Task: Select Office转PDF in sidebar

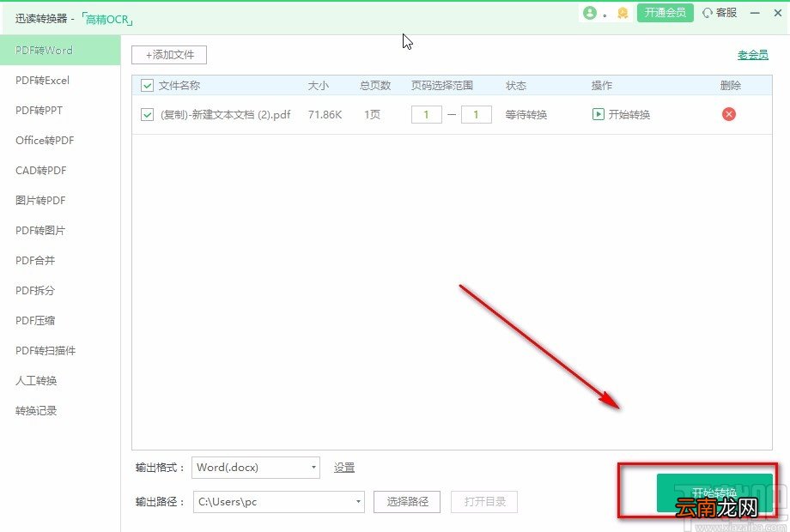Action: click(60, 141)
